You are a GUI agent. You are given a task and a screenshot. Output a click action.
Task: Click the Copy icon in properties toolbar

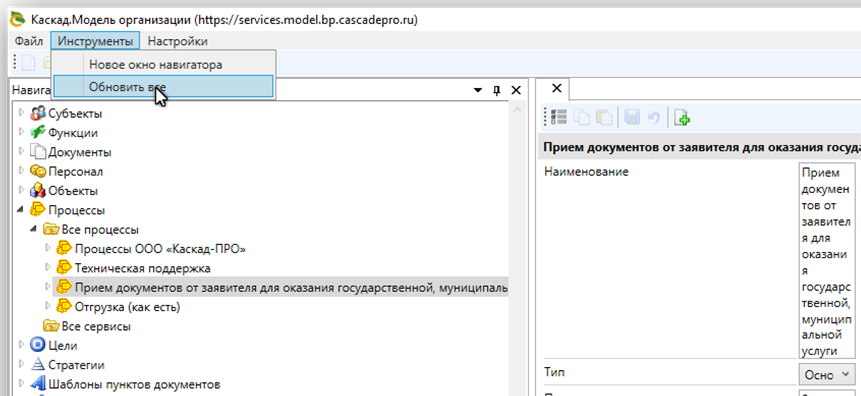click(582, 117)
